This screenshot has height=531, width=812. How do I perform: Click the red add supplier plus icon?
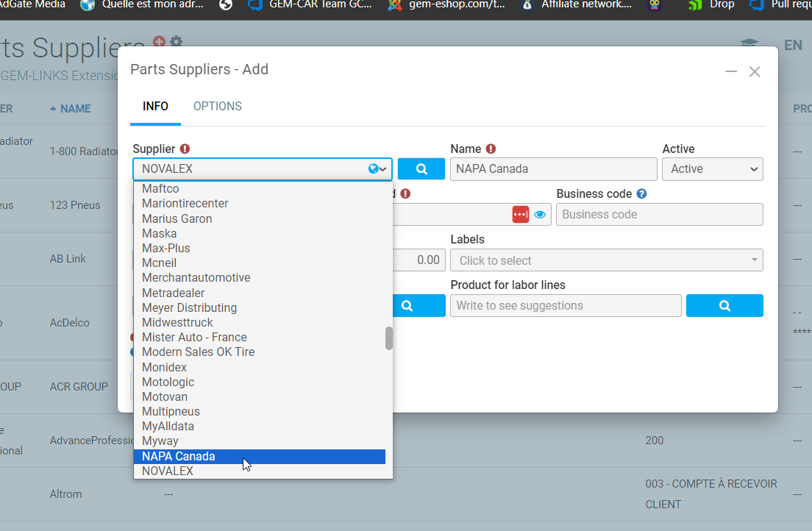[159, 43]
